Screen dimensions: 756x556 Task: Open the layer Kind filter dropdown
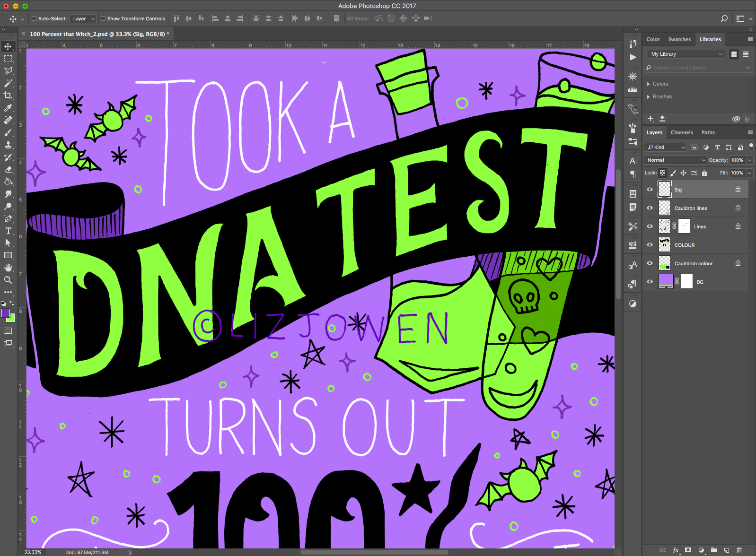[666, 147]
